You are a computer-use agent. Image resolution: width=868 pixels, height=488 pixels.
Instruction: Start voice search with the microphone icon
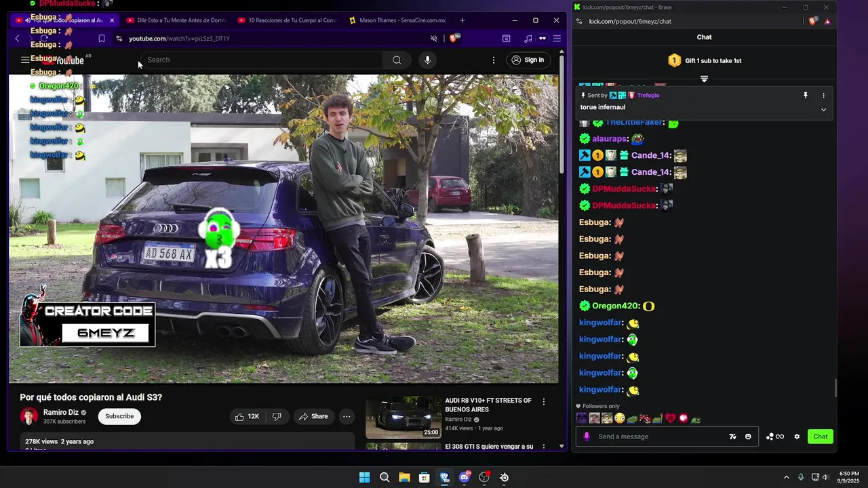tap(427, 60)
